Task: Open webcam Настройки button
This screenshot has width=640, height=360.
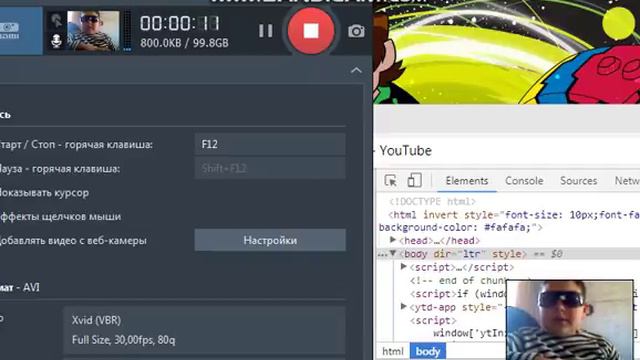Action: tap(270, 240)
